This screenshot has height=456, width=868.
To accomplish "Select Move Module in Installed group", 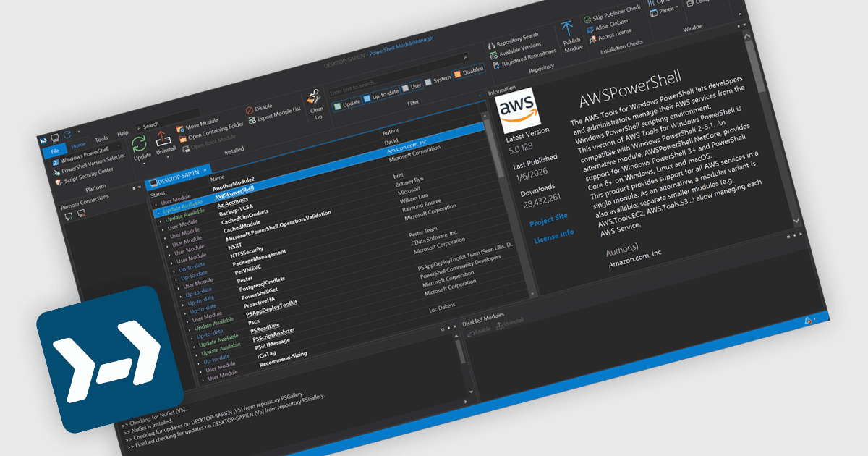I will point(196,124).
